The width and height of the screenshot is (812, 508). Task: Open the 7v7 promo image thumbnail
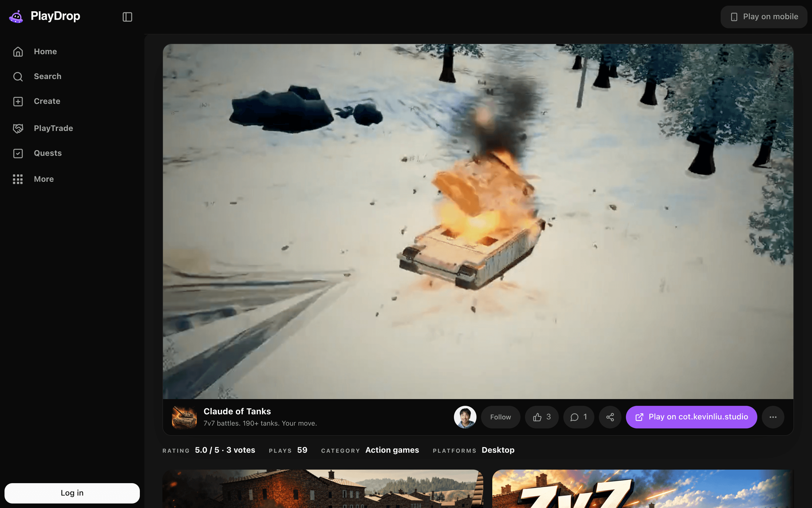pyautogui.click(x=643, y=489)
